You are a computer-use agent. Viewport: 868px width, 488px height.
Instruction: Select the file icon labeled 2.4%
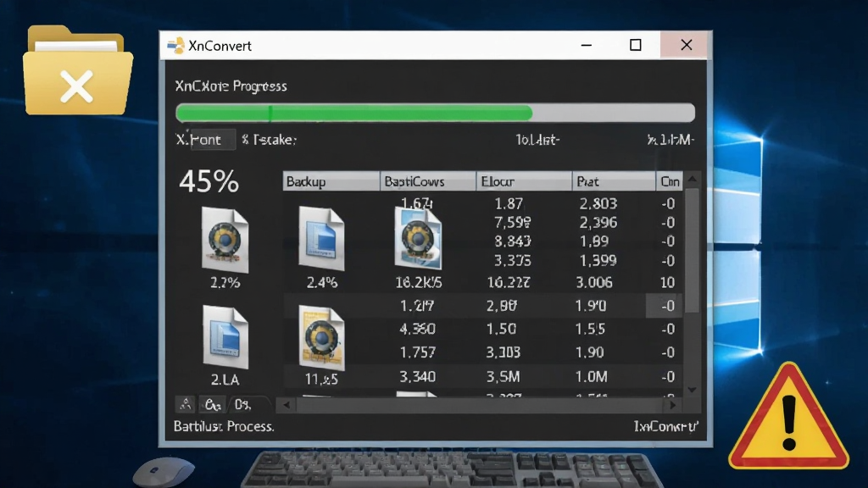(x=321, y=238)
